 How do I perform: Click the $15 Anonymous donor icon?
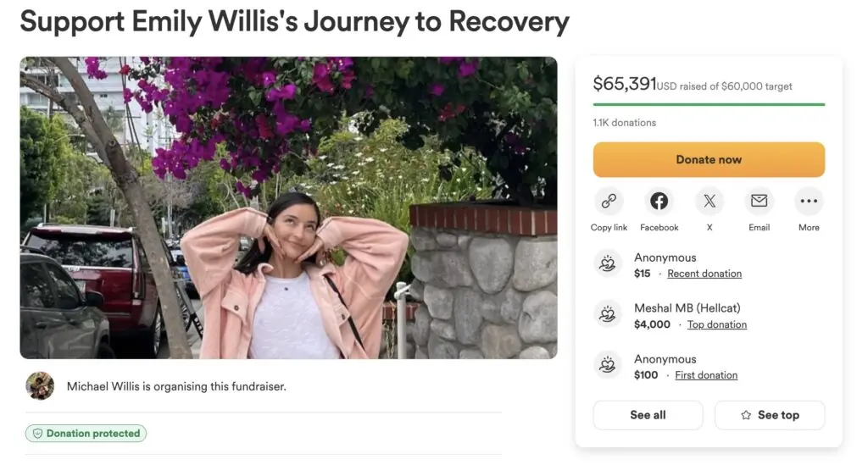click(608, 265)
